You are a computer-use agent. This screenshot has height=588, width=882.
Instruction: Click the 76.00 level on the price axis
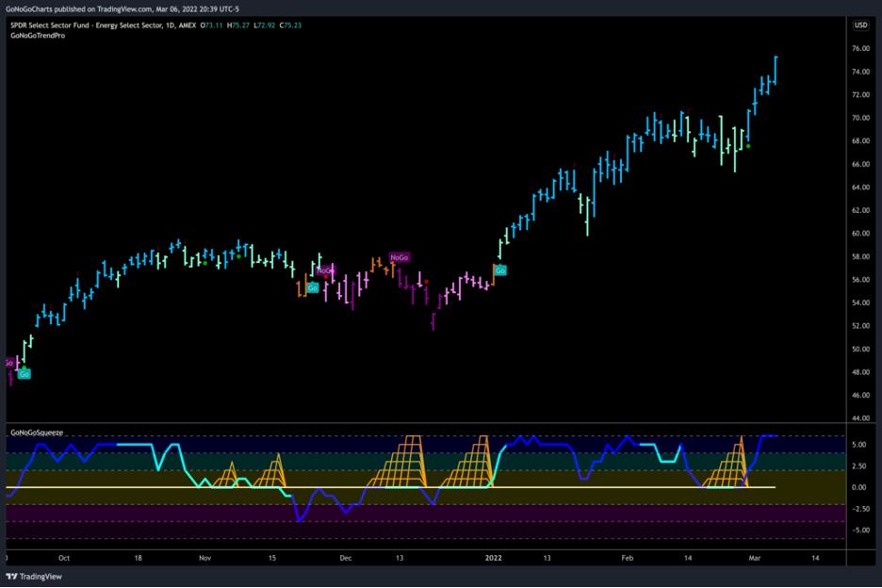860,49
